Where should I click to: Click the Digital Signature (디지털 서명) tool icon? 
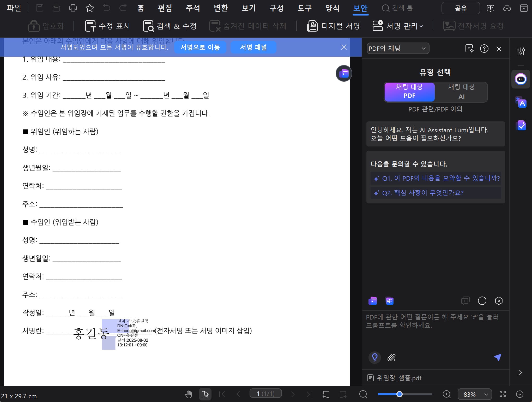[312, 26]
